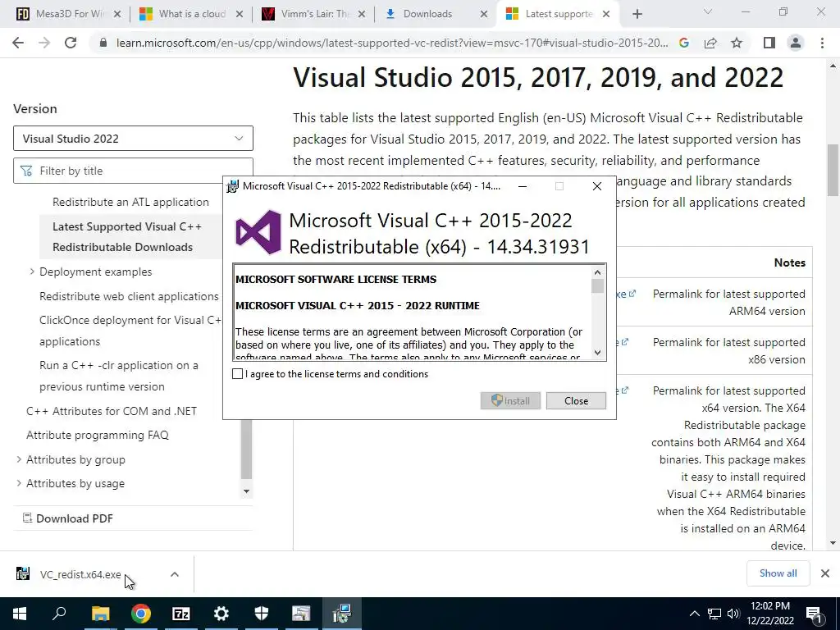The height and width of the screenshot is (630, 840).
Task: Open 7-Zip from the taskbar
Action: (180, 614)
